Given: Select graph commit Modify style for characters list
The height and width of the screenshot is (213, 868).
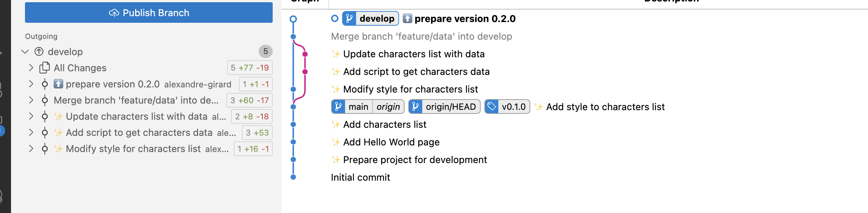Looking at the screenshot, I should 410,89.
